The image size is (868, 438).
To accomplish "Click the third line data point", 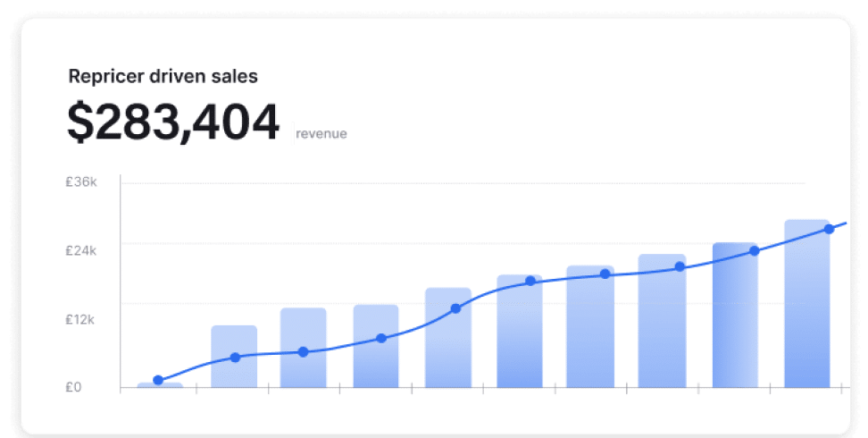I will coord(303,352).
